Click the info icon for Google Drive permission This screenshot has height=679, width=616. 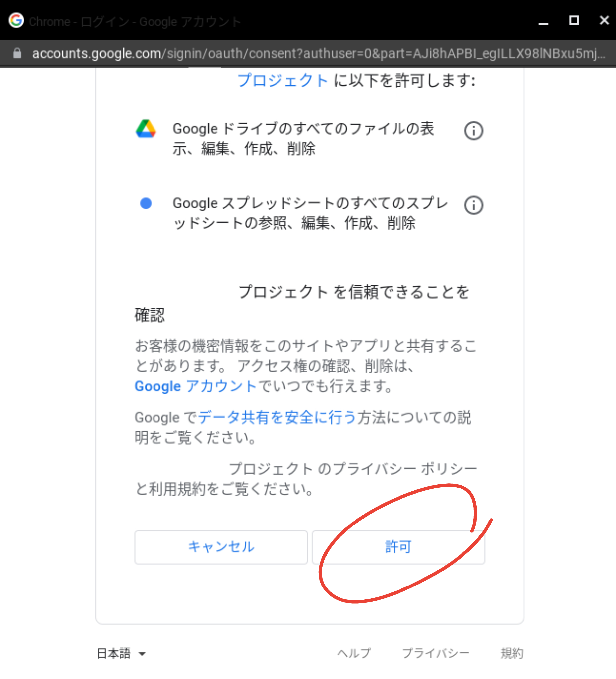coord(473,131)
